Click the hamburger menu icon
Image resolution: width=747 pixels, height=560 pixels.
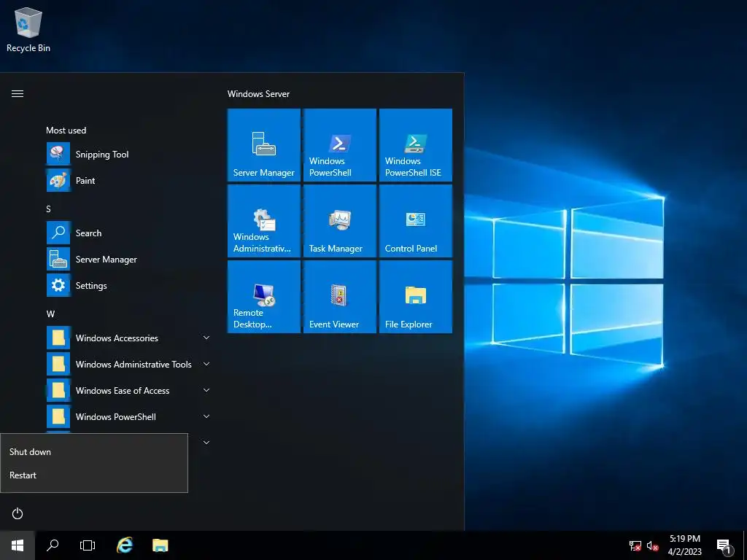(18, 93)
